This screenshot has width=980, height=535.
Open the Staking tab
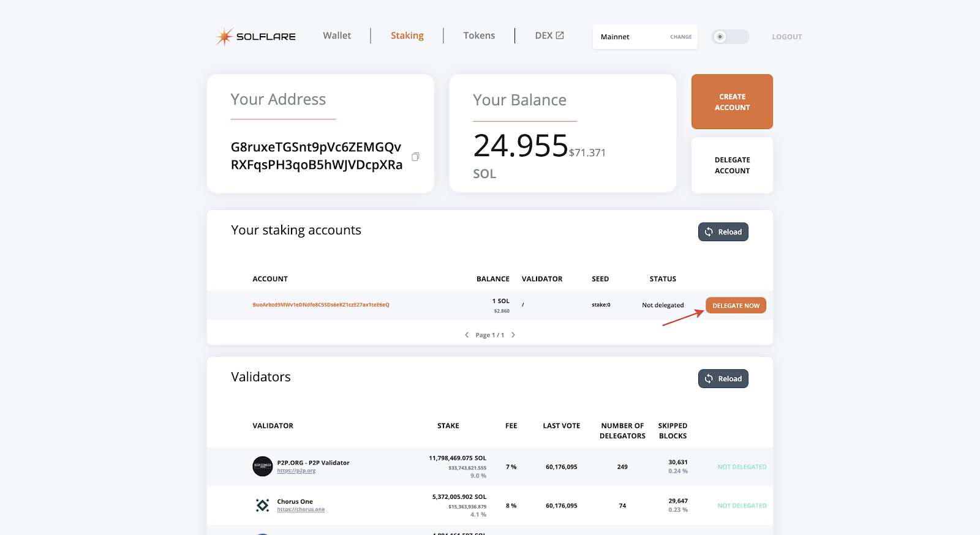407,36
